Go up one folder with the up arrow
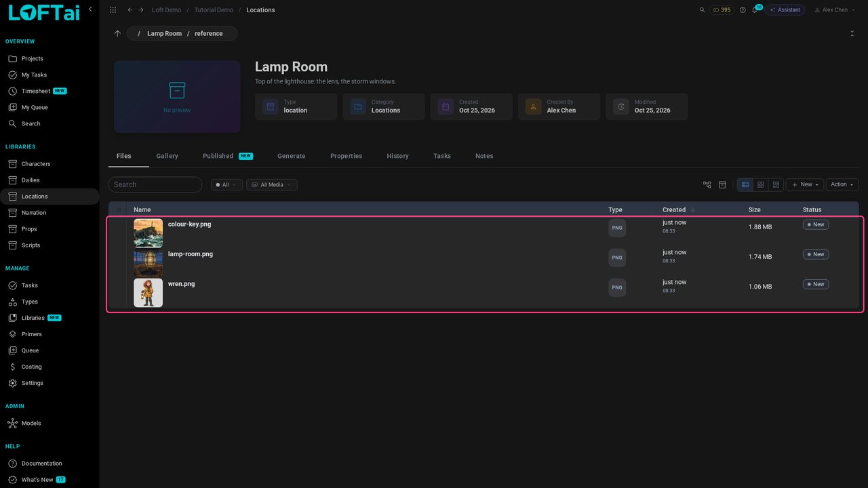 (x=117, y=33)
